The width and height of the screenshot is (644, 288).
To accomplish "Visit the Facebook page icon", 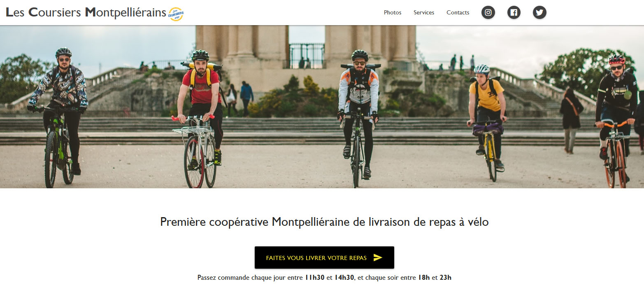I will tap(514, 12).
